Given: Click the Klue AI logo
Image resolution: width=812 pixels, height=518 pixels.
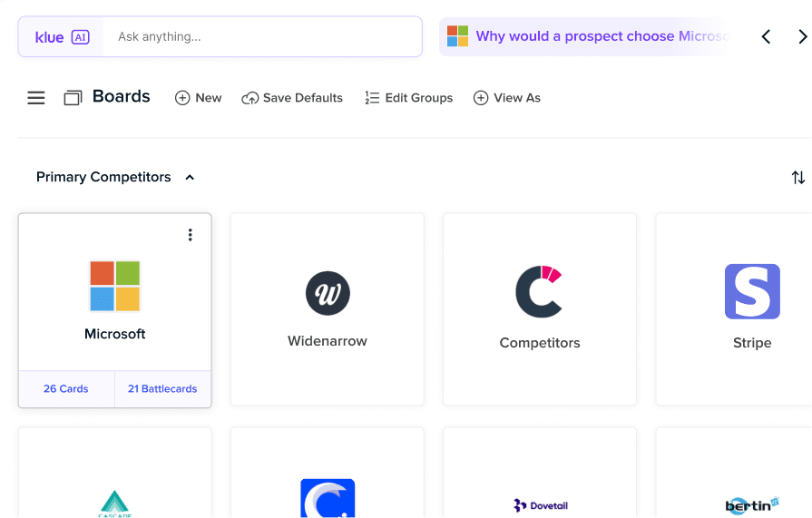Looking at the screenshot, I should tap(62, 37).
